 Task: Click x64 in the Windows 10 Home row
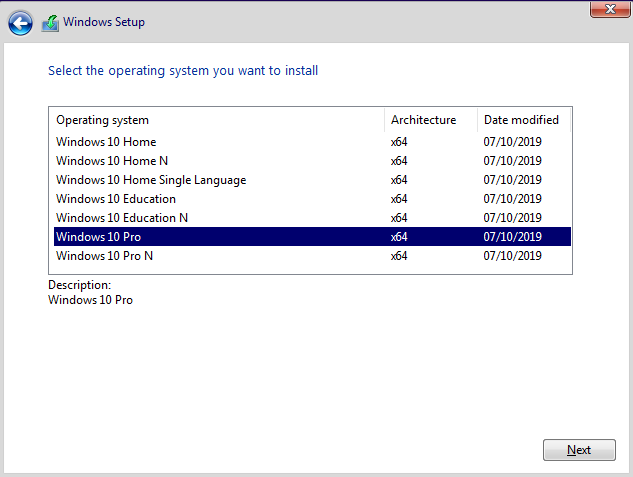(x=399, y=142)
